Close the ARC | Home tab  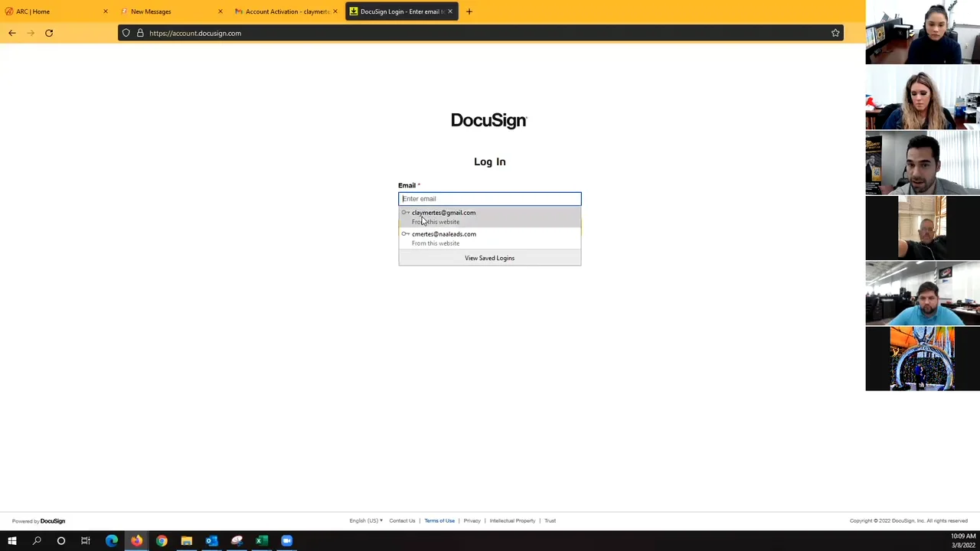106,11
